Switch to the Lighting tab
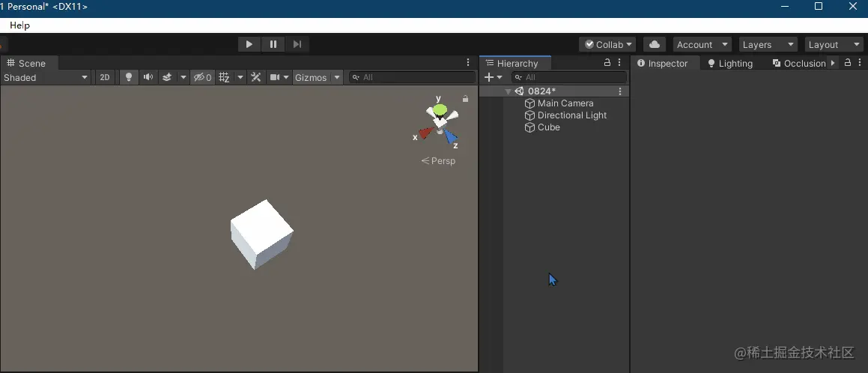The width and height of the screenshot is (868, 373). [x=730, y=63]
